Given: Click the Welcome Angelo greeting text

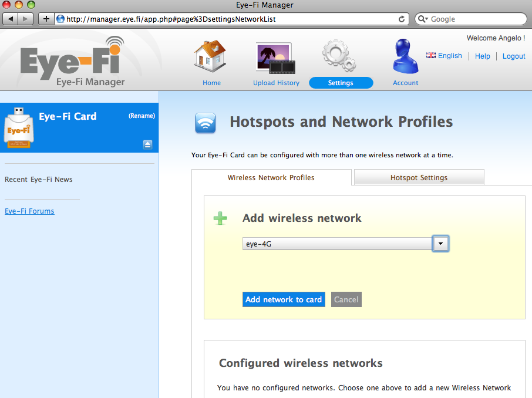Looking at the screenshot, I should tap(496, 38).
